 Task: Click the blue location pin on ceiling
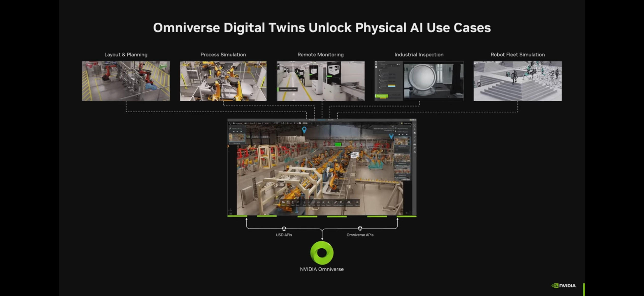(x=304, y=130)
